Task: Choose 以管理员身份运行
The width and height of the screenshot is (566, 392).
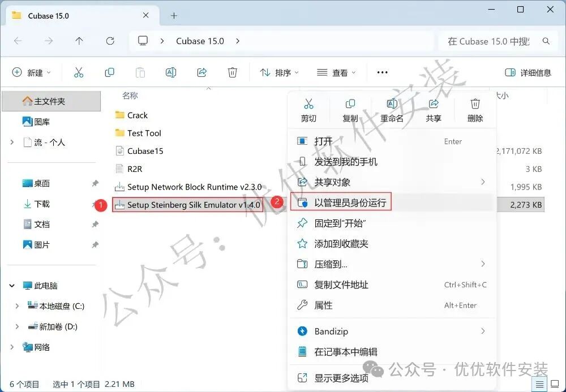Action: (392, 203)
